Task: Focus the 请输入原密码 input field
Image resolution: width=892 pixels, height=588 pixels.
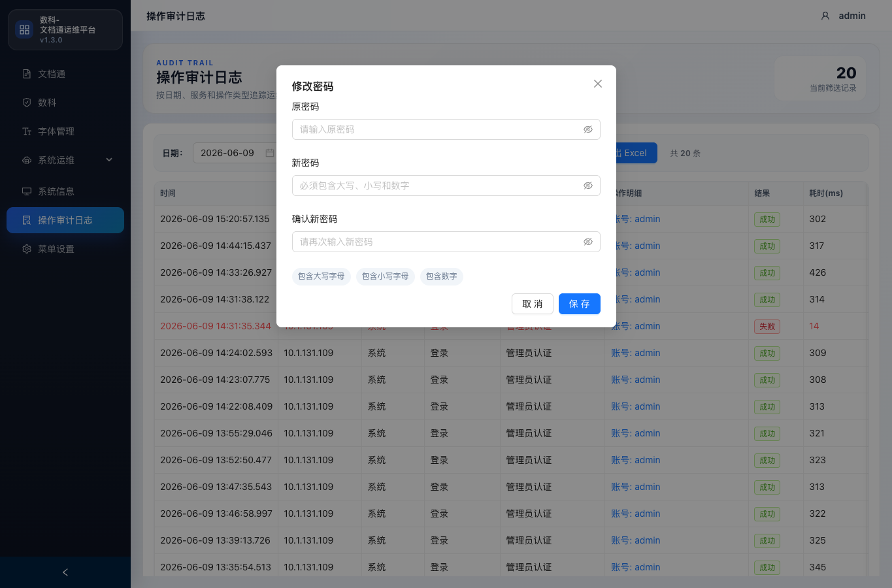Action: click(x=446, y=129)
